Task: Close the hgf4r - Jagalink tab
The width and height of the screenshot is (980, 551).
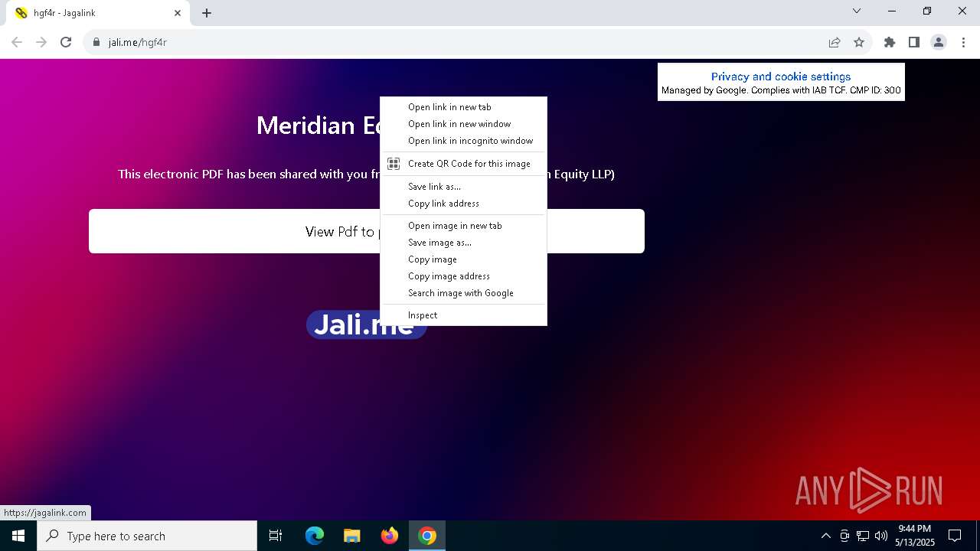Action: click(x=178, y=13)
